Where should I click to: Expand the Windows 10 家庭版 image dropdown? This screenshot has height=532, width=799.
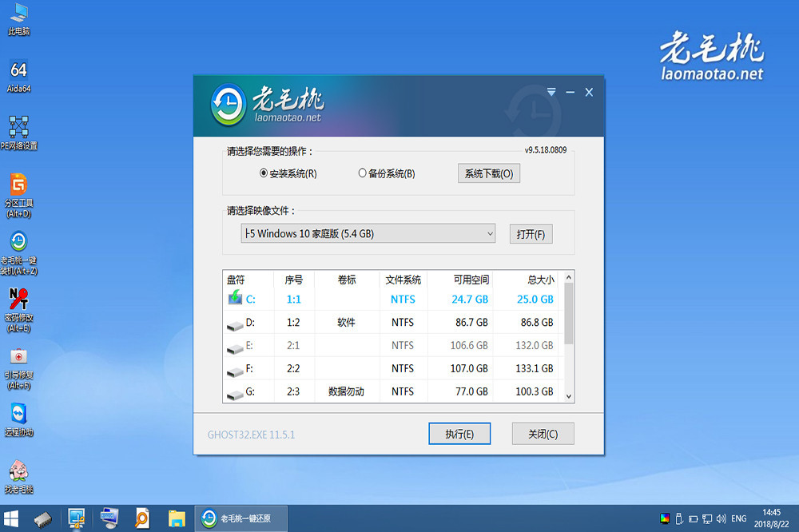(x=490, y=234)
